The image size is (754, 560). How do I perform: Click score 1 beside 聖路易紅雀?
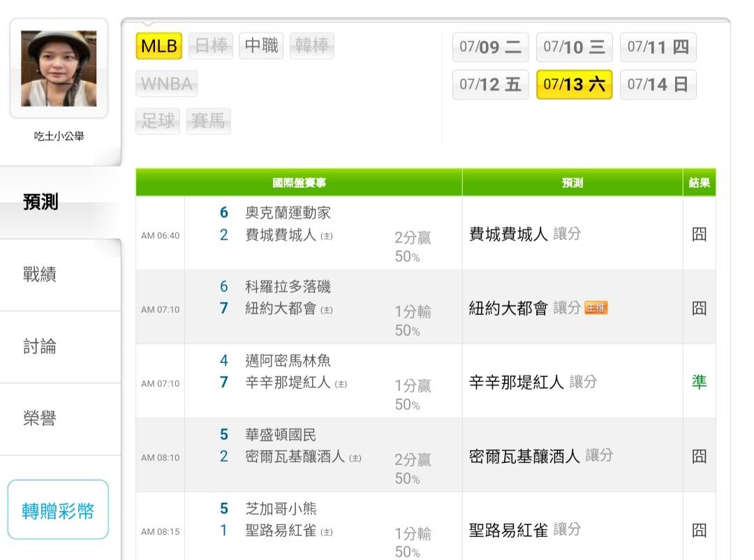223,530
